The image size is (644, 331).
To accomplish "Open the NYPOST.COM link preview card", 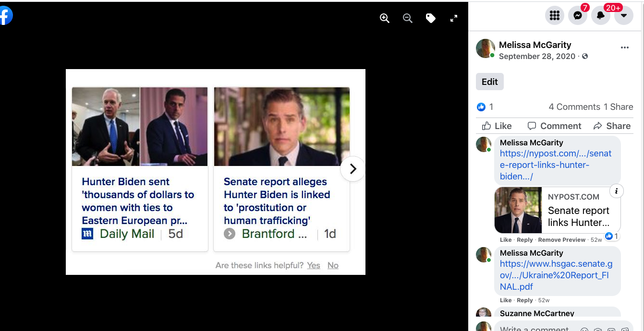I will pos(558,210).
